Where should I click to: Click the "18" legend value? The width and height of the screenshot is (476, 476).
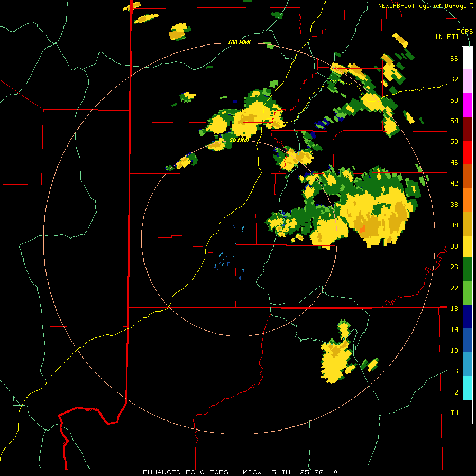point(454,309)
